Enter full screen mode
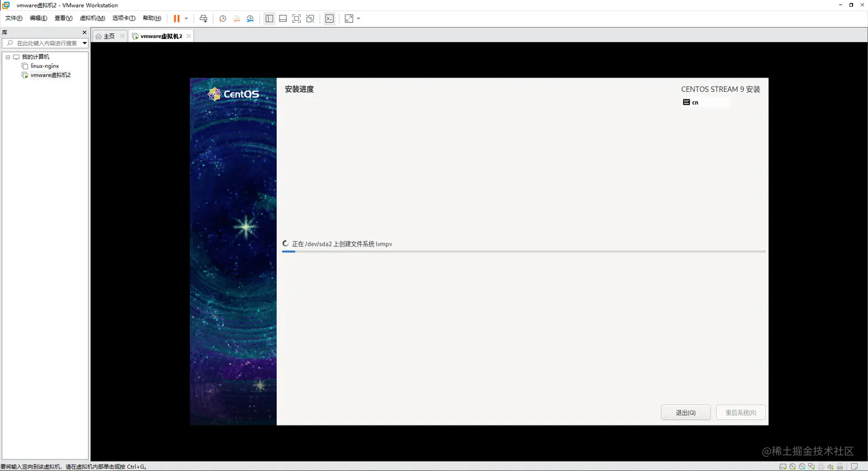Image resolution: width=868 pixels, height=471 pixels. 297,18
